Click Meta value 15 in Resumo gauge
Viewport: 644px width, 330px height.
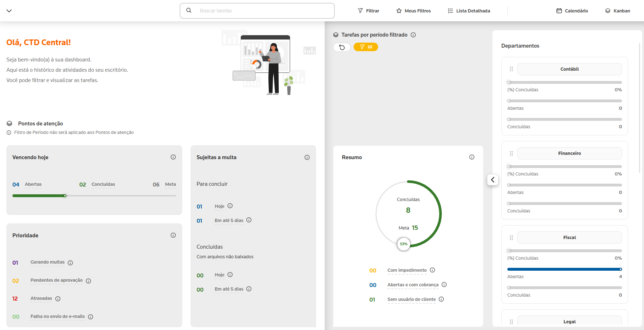click(x=415, y=228)
